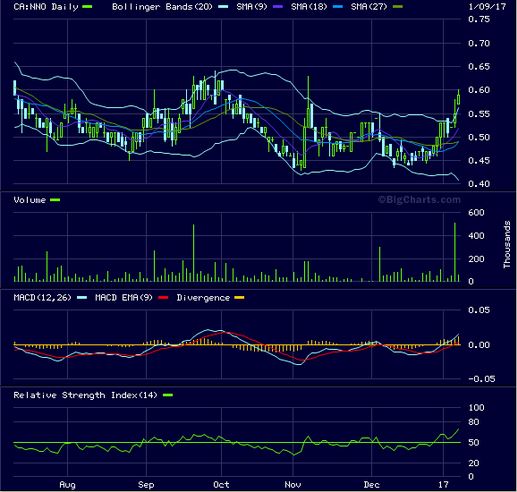Click the BigCharts.com watermark
This screenshot has height=492, width=517.
coord(419,200)
